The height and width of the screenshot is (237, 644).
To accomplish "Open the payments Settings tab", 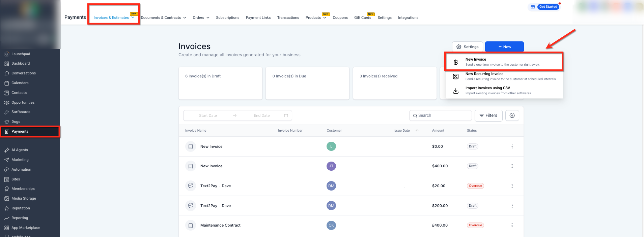I will click(x=385, y=18).
